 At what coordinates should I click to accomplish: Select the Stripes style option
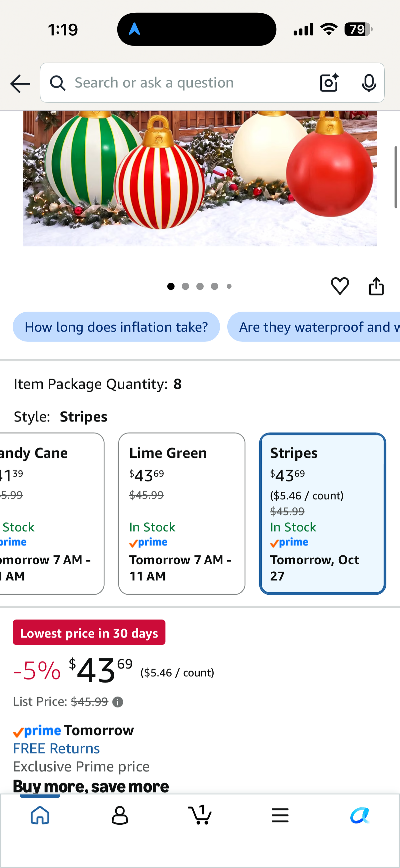[x=322, y=513]
